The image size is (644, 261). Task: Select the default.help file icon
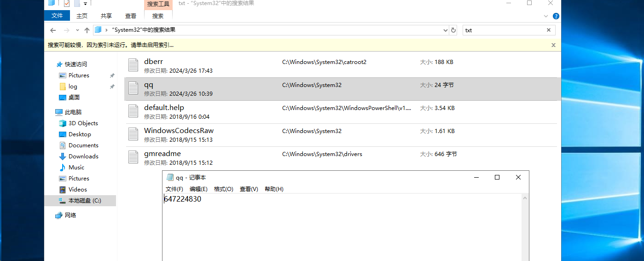pos(133,111)
